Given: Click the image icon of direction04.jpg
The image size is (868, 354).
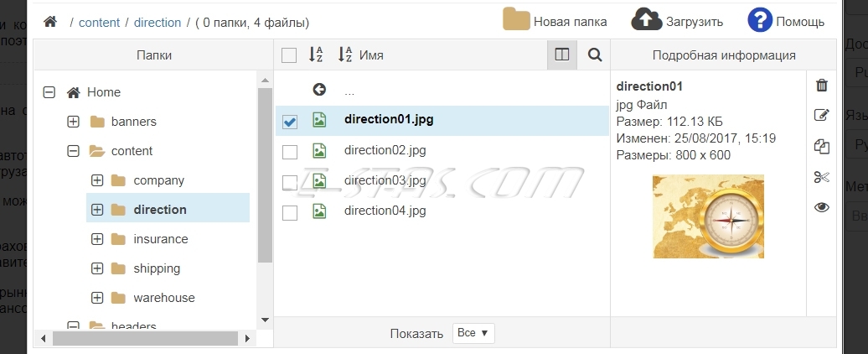Looking at the screenshot, I should pos(319,211).
